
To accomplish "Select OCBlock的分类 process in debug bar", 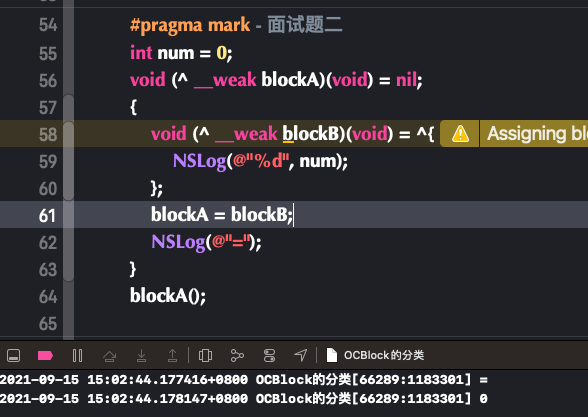I will (375, 355).
